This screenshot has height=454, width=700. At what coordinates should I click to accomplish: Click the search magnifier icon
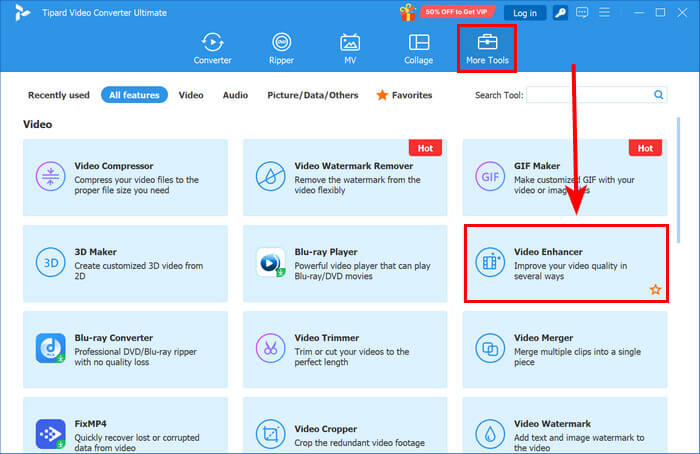659,95
